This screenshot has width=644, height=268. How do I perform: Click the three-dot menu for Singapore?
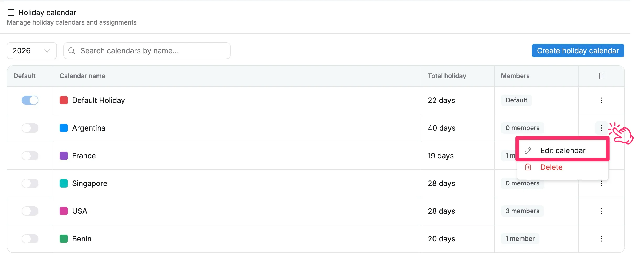click(601, 183)
